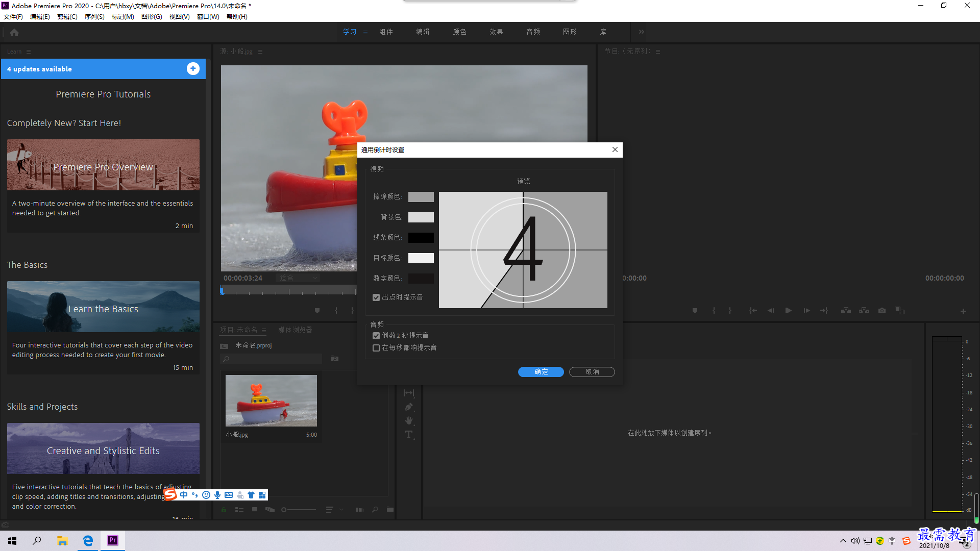Switch to the 编辑 workspace
The height and width of the screenshot is (551, 980).
click(423, 32)
